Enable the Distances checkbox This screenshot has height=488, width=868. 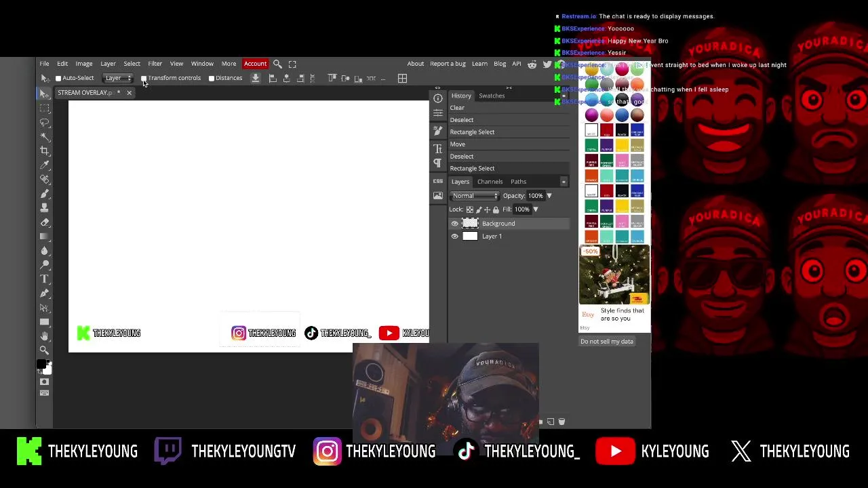[x=212, y=78]
